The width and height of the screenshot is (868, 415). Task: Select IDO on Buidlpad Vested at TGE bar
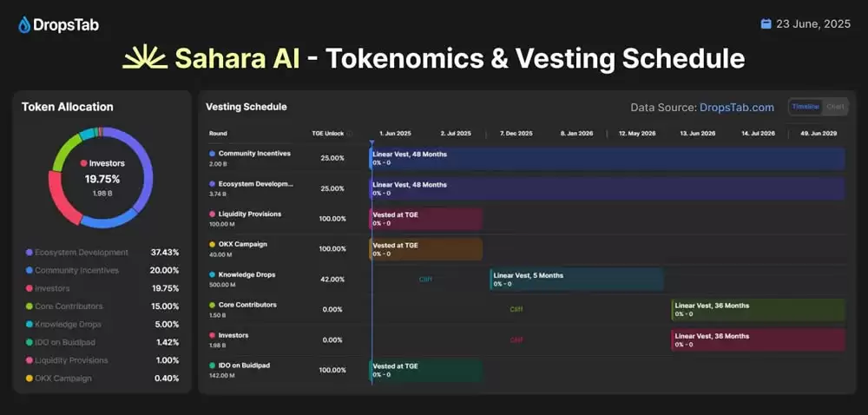[425, 370]
